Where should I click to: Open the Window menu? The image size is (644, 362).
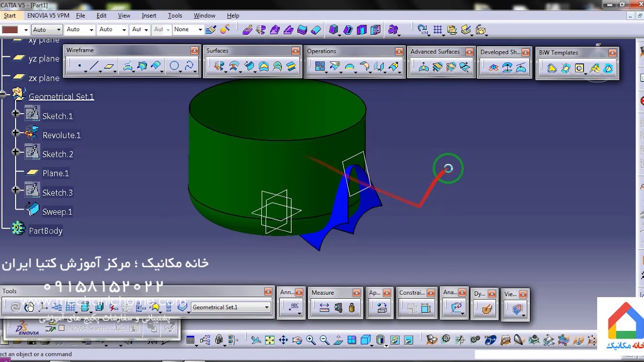204,16
